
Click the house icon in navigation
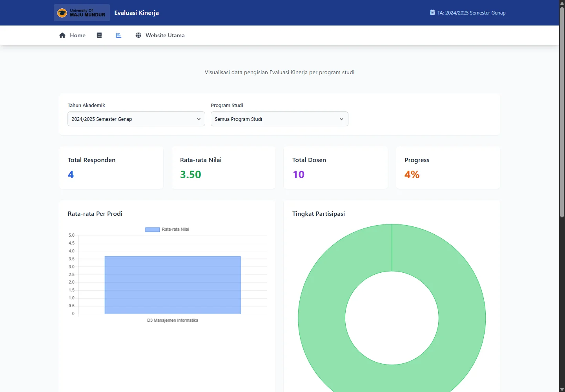coord(62,35)
